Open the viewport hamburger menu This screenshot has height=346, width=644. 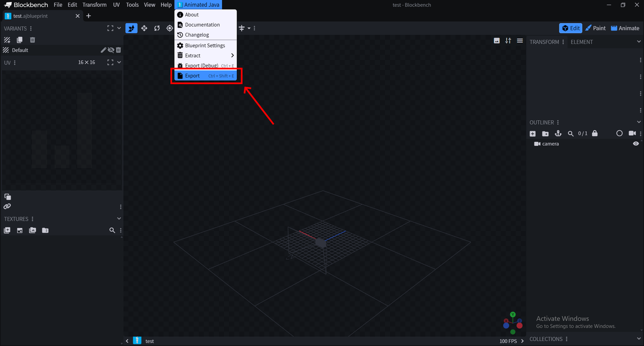520,41
